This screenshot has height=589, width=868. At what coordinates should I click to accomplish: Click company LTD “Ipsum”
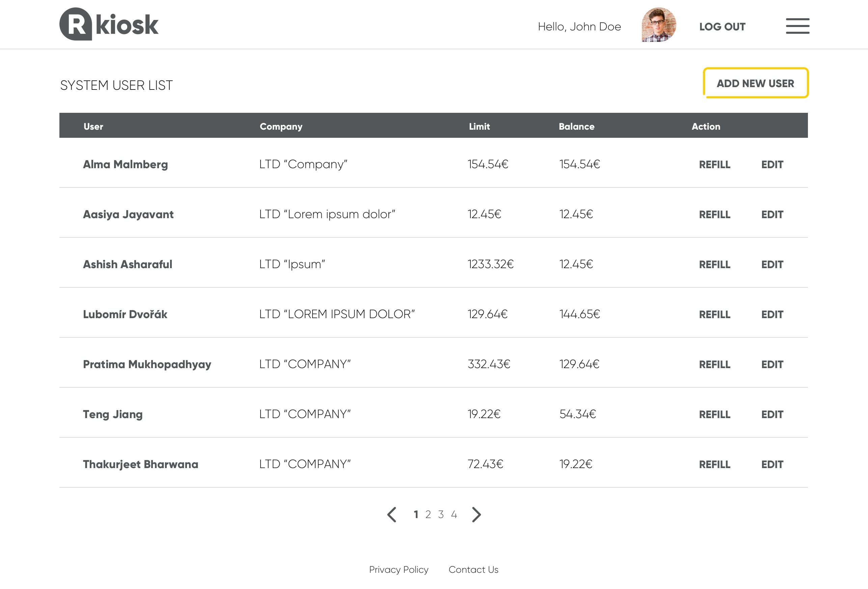tap(292, 264)
